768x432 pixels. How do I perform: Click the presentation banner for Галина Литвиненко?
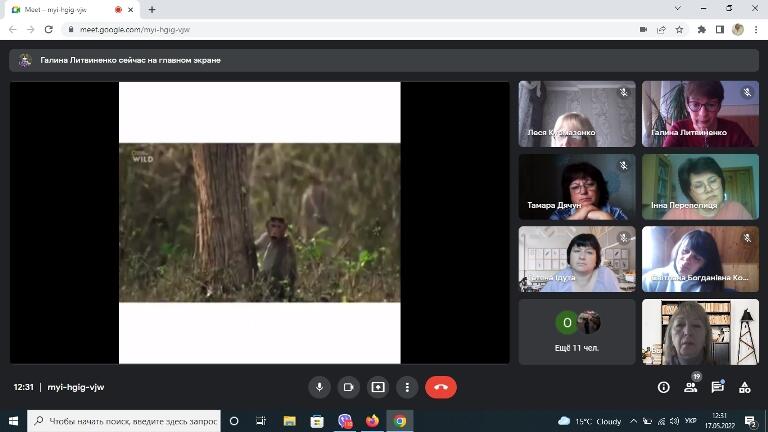tap(384, 60)
